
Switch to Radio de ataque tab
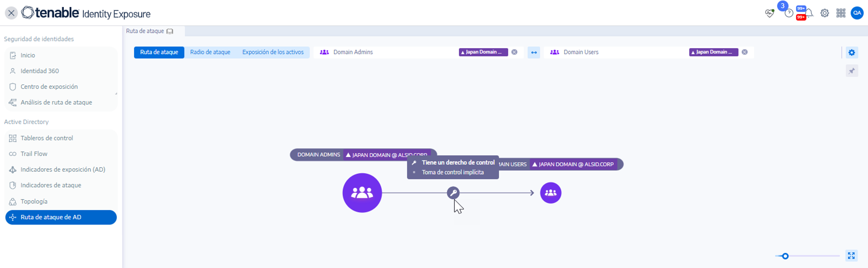pos(210,52)
